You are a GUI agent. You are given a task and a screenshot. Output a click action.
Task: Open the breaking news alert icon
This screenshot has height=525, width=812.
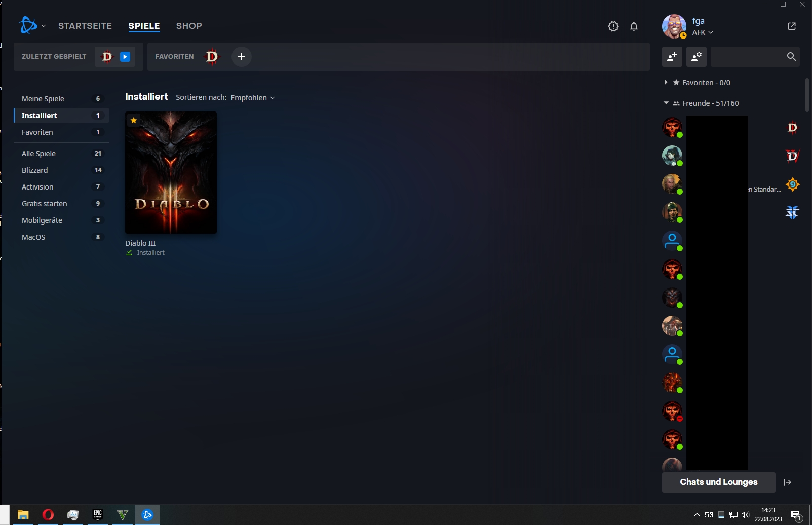(x=613, y=26)
